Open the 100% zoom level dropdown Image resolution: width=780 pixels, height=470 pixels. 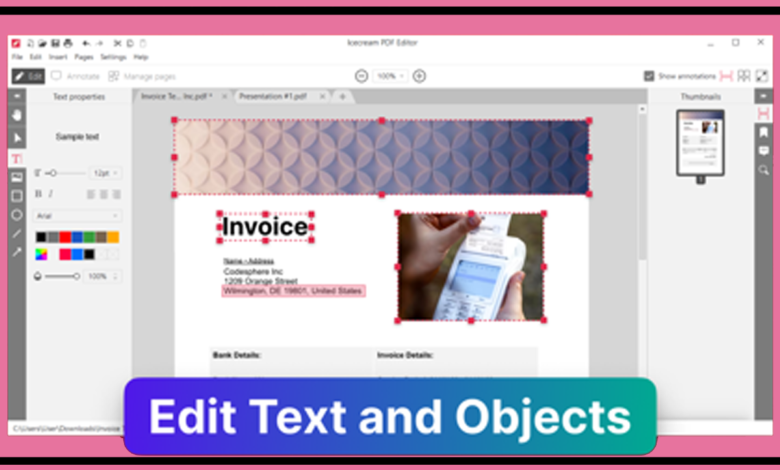pyautogui.click(x=390, y=76)
